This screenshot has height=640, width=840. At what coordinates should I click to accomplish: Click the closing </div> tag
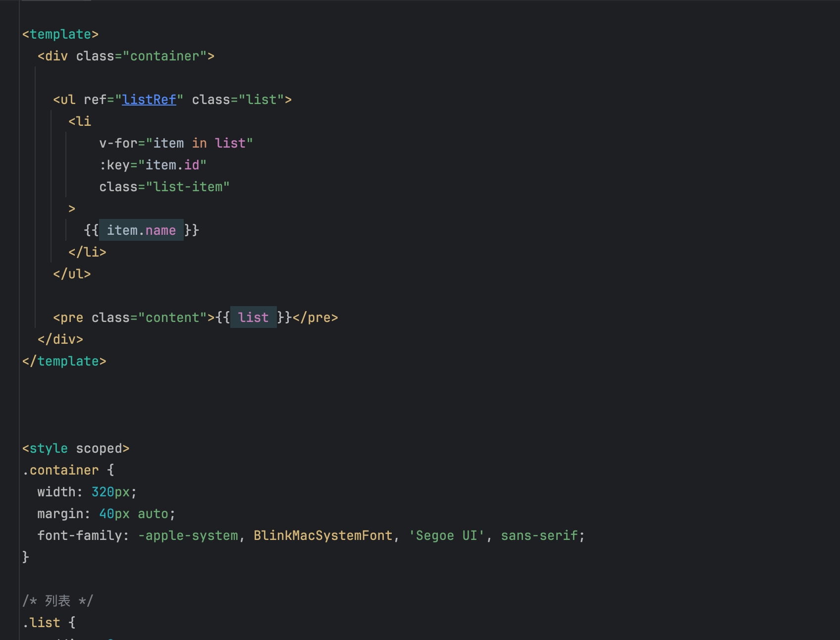point(60,339)
